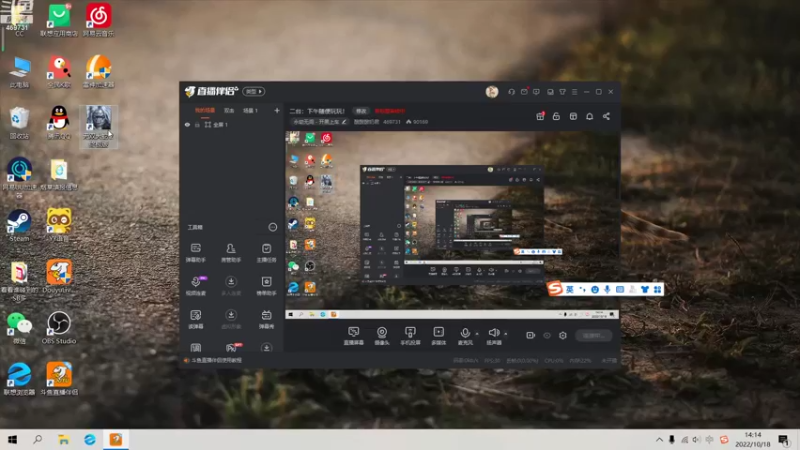Expand the speaker options arrow
The height and width of the screenshot is (450, 800).
(506, 334)
